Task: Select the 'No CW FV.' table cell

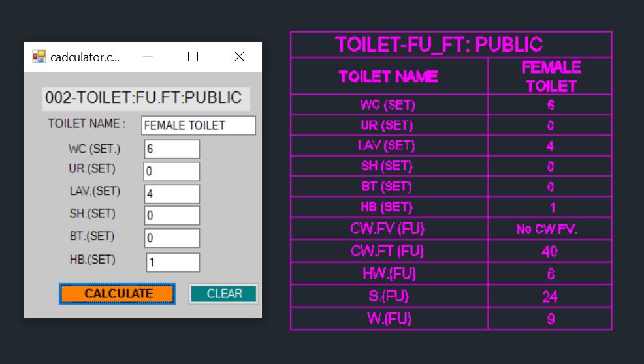Action: [549, 230]
